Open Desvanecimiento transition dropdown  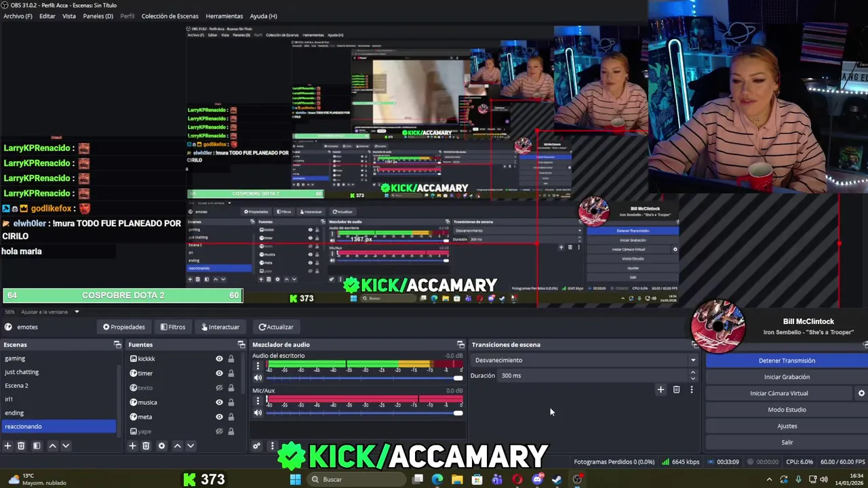(x=585, y=361)
